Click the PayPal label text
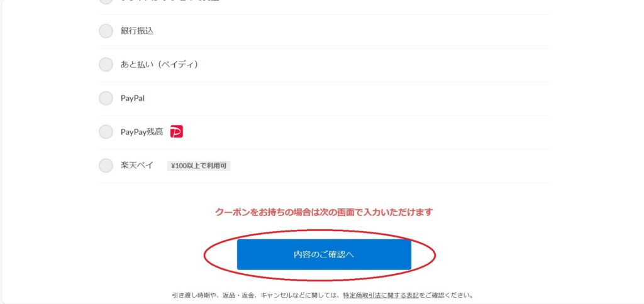Screen dimensions: 644x304 (x=132, y=99)
